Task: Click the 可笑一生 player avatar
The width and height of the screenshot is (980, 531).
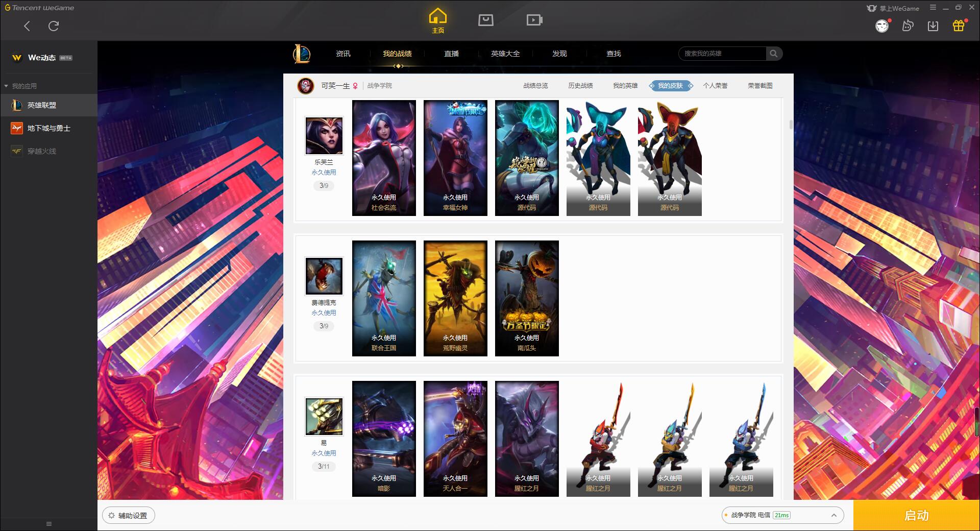Action: click(306, 86)
